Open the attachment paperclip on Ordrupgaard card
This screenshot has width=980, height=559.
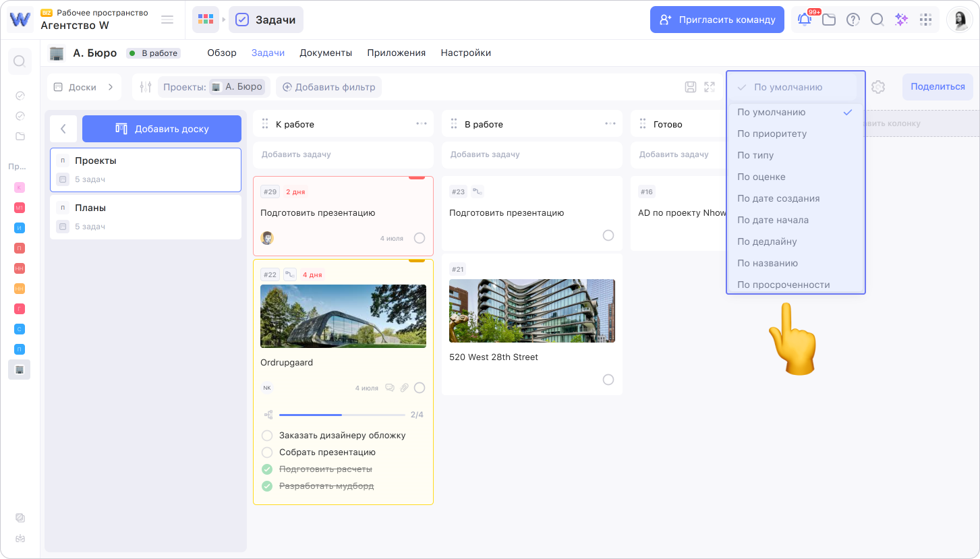coord(404,388)
